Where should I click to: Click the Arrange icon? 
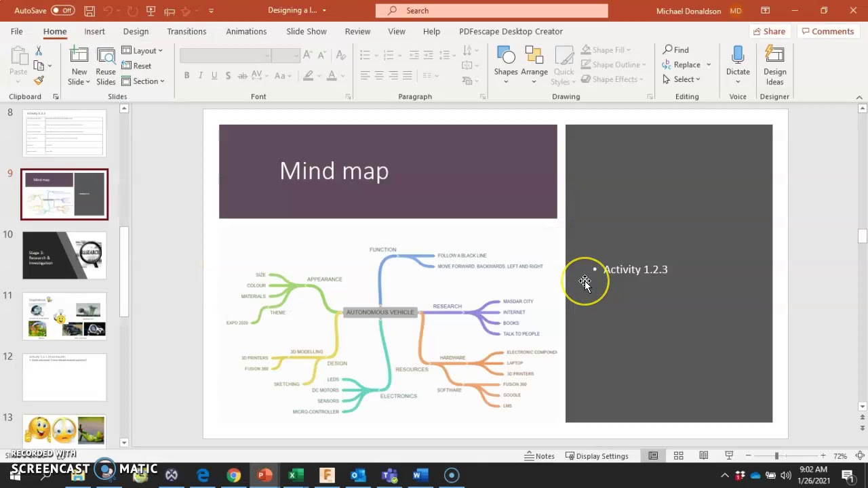[534, 56]
